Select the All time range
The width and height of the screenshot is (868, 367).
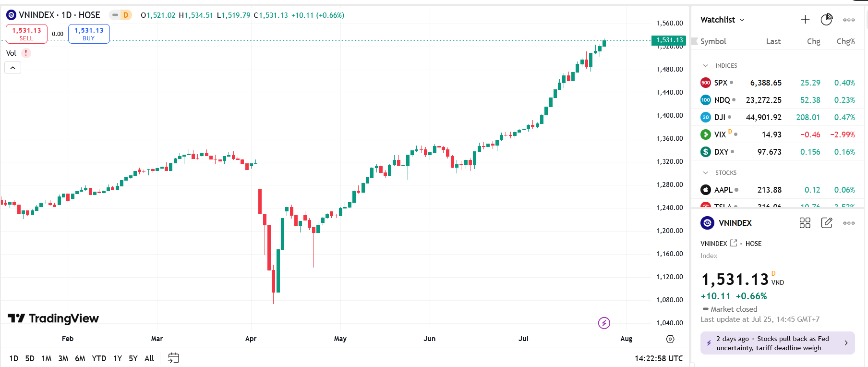coord(149,358)
